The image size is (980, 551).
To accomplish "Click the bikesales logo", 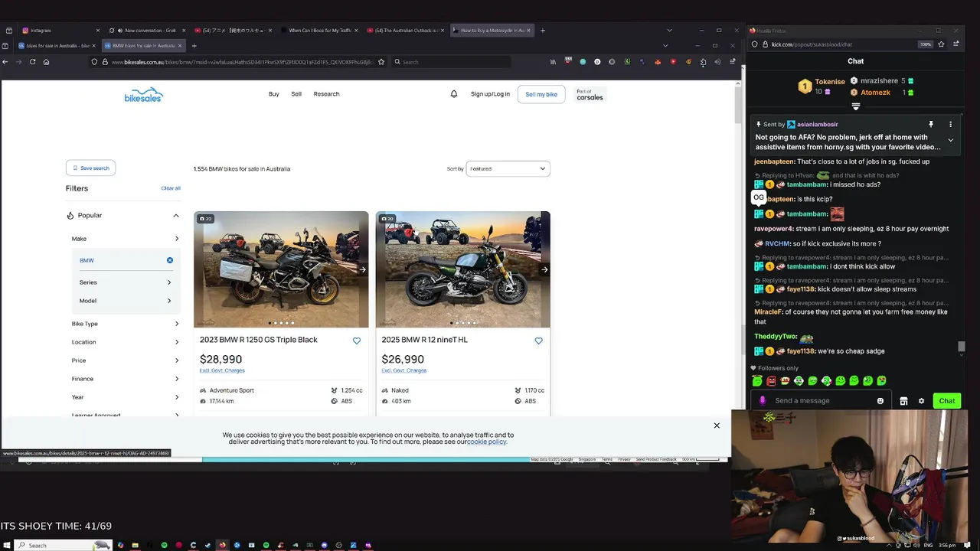I will pos(144,95).
